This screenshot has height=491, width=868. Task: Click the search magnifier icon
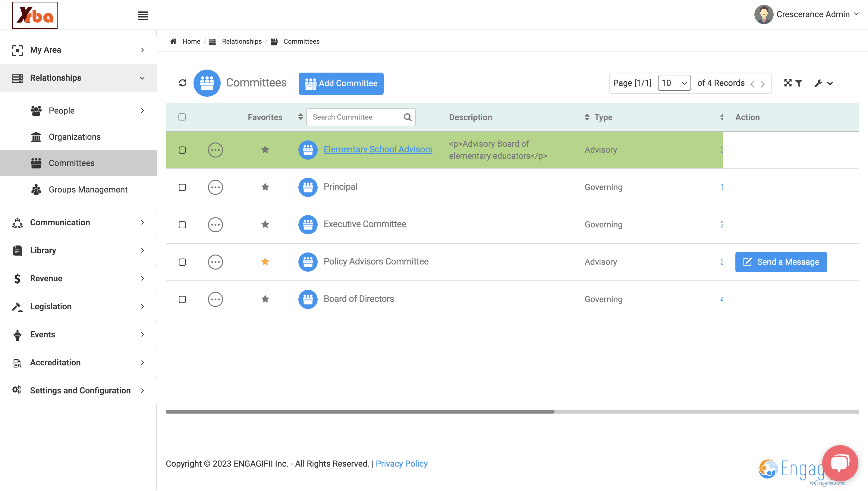pos(407,117)
